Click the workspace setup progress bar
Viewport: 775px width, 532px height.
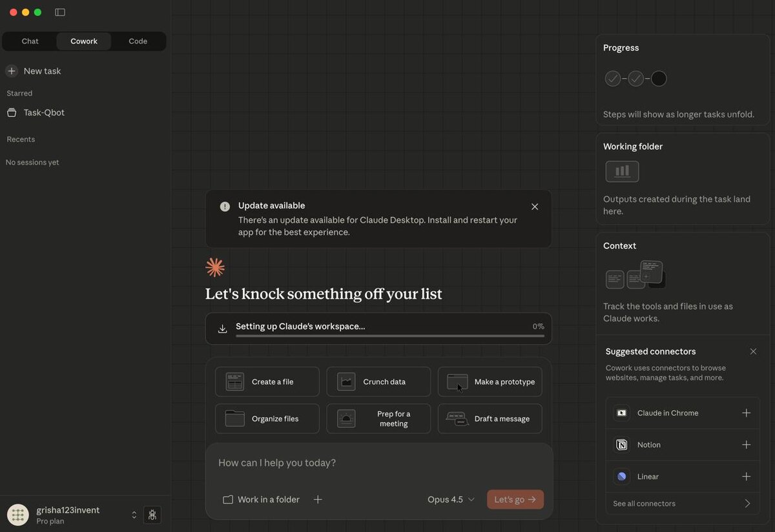tap(390, 336)
